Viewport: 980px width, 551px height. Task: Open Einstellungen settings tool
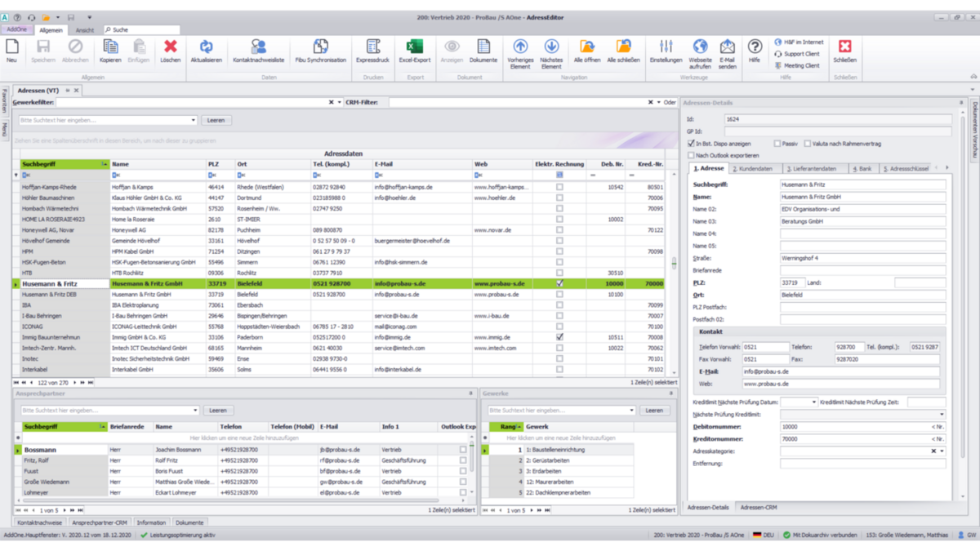pos(666,48)
